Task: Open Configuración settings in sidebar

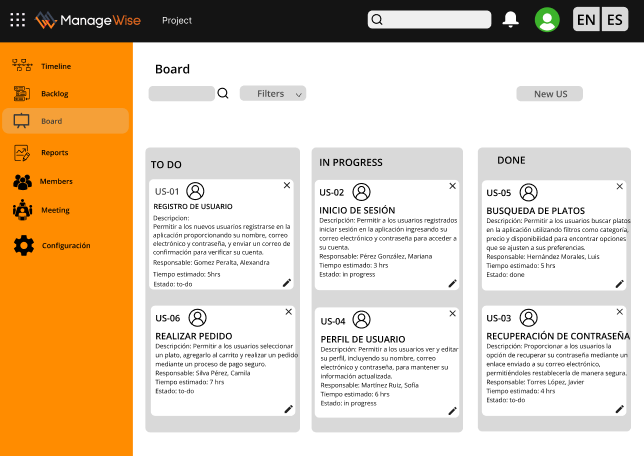Action: pyautogui.click(x=65, y=245)
